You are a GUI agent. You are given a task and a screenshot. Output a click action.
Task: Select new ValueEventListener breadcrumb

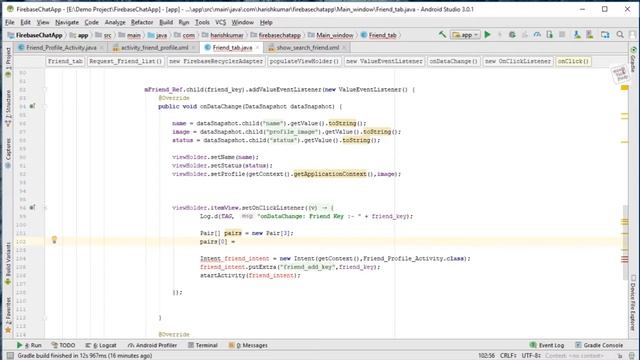tap(384, 61)
